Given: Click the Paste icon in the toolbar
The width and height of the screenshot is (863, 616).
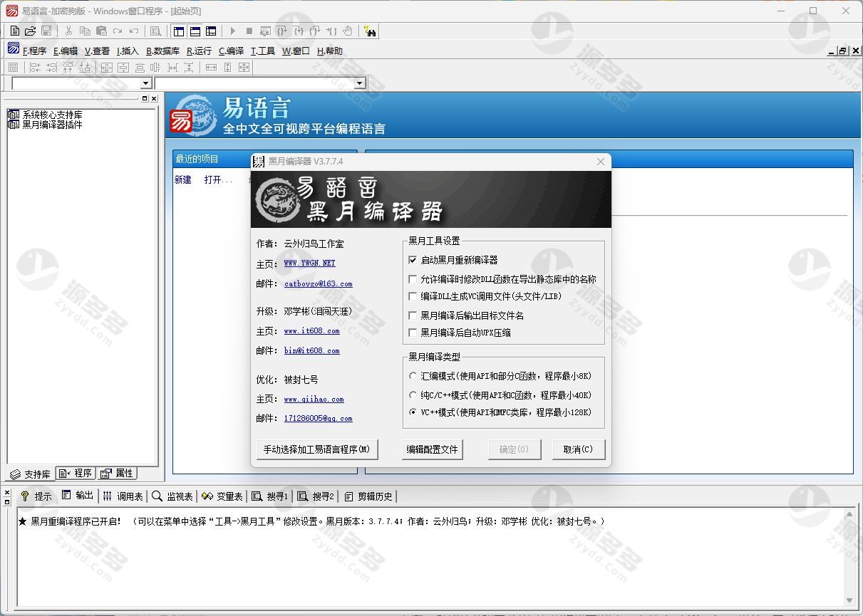Looking at the screenshot, I should pos(101,31).
